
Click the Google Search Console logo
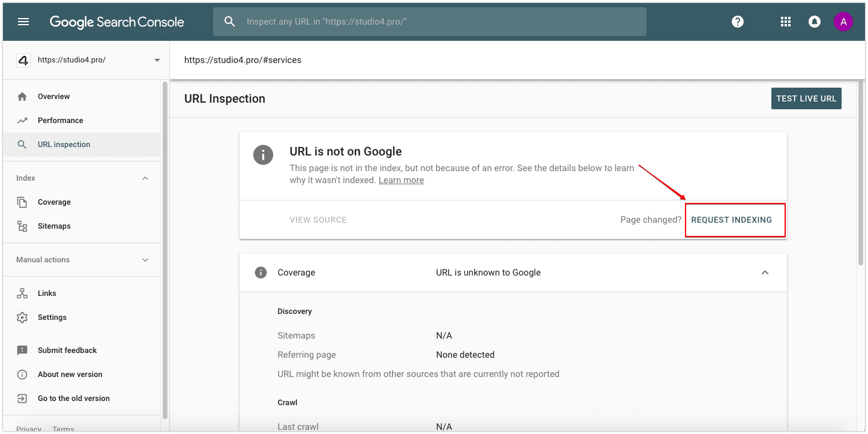click(x=116, y=22)
